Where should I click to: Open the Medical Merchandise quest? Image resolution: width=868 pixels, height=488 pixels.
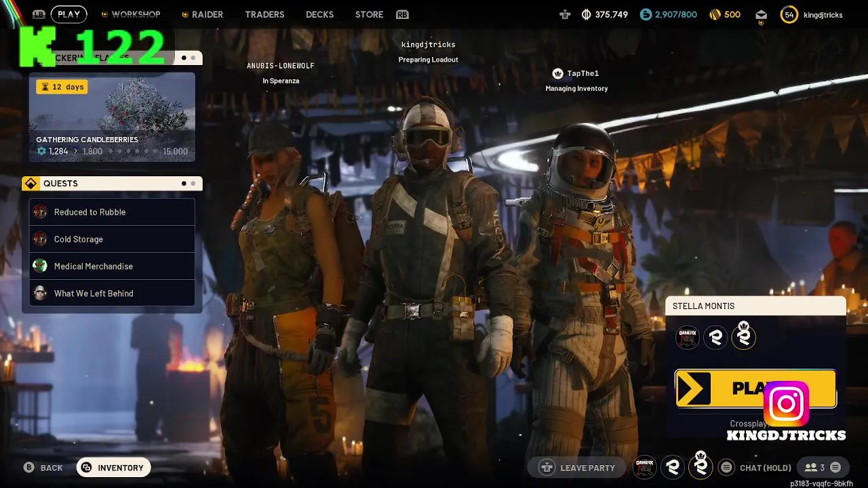click(x=112, y=266)
